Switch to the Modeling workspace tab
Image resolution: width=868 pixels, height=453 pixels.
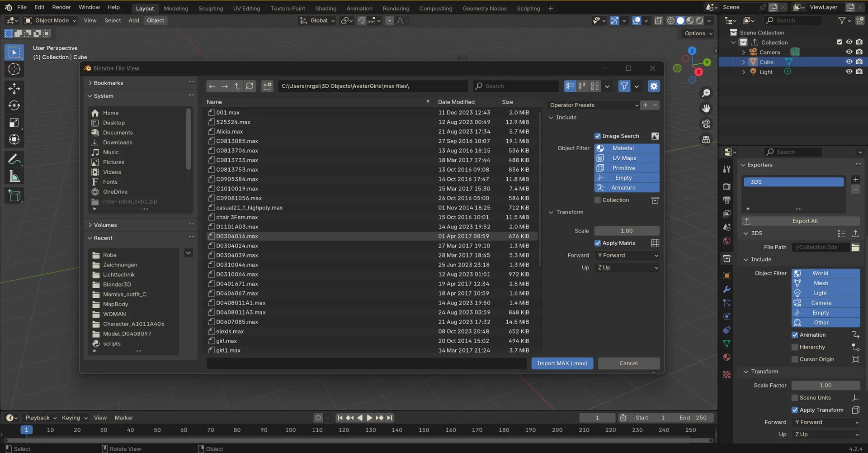tap(176, 8)
